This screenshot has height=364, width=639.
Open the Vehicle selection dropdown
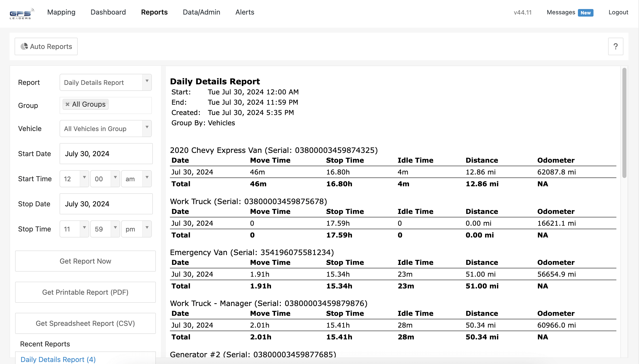coord(105,129)
